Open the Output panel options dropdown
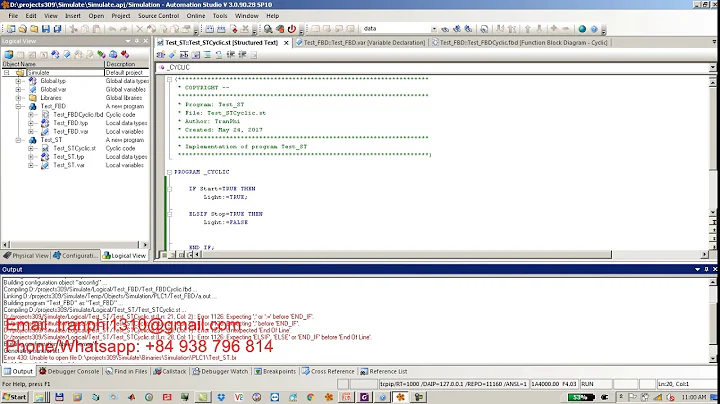 point(698,269)
